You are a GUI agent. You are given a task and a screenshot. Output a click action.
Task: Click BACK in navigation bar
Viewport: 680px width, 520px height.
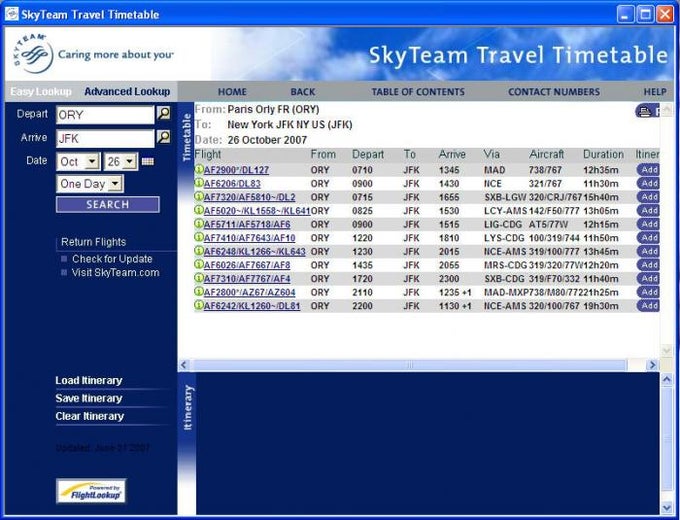[x=303, y=92]
